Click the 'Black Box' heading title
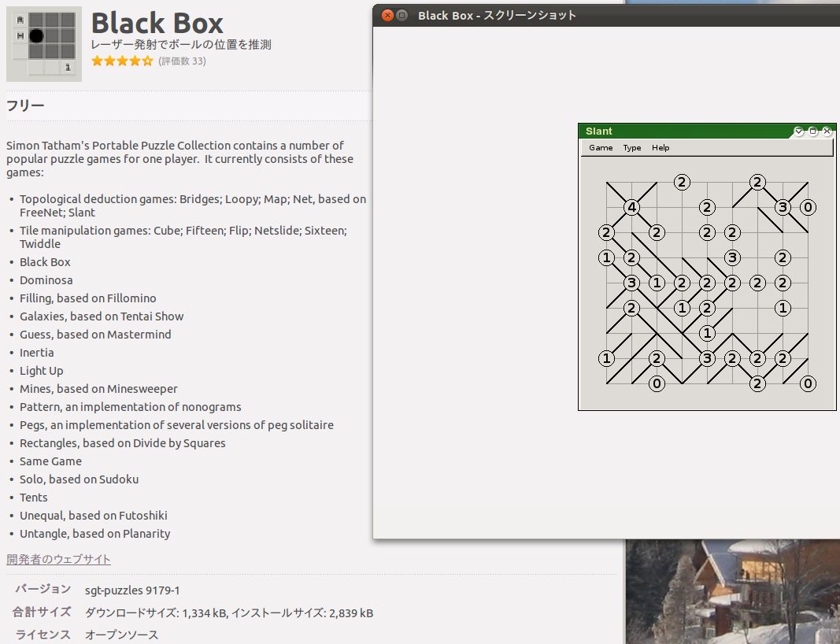 [x=157, y=23]
